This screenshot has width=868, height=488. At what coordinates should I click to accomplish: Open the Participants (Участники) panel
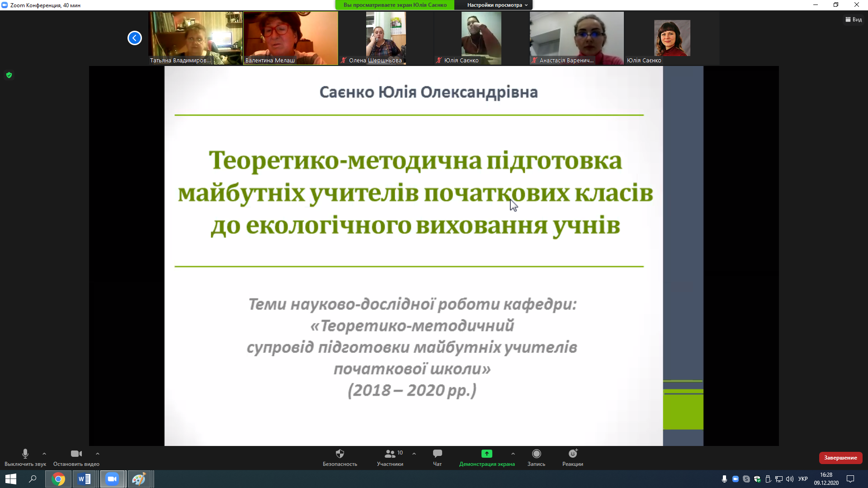(x=390, y=457)
